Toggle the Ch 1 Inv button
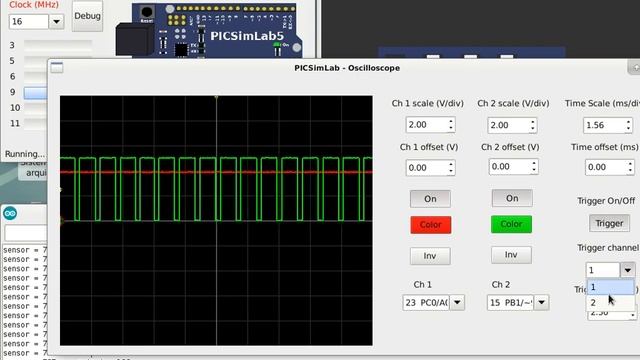640x360 pixels. point(430,256)
